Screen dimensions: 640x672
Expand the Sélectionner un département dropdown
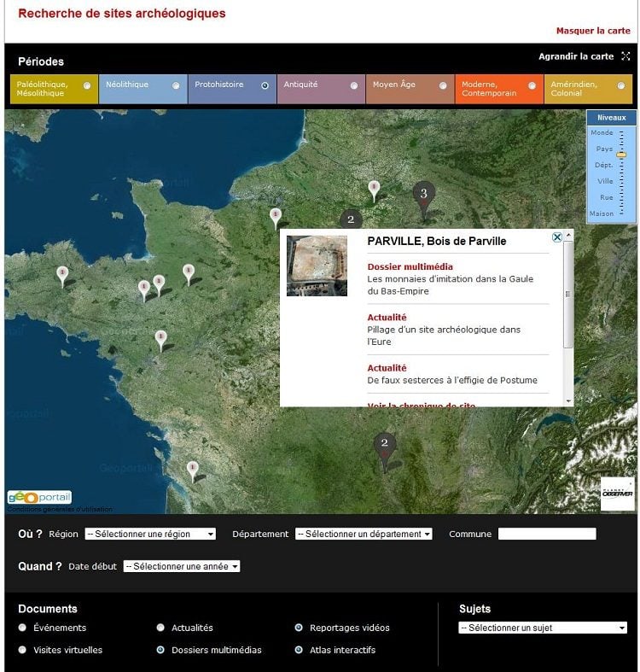click(x=364, y=534)
